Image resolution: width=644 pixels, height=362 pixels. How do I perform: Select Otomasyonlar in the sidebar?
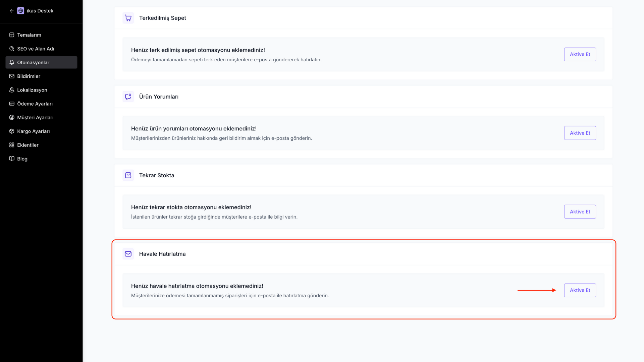[41, 62]
